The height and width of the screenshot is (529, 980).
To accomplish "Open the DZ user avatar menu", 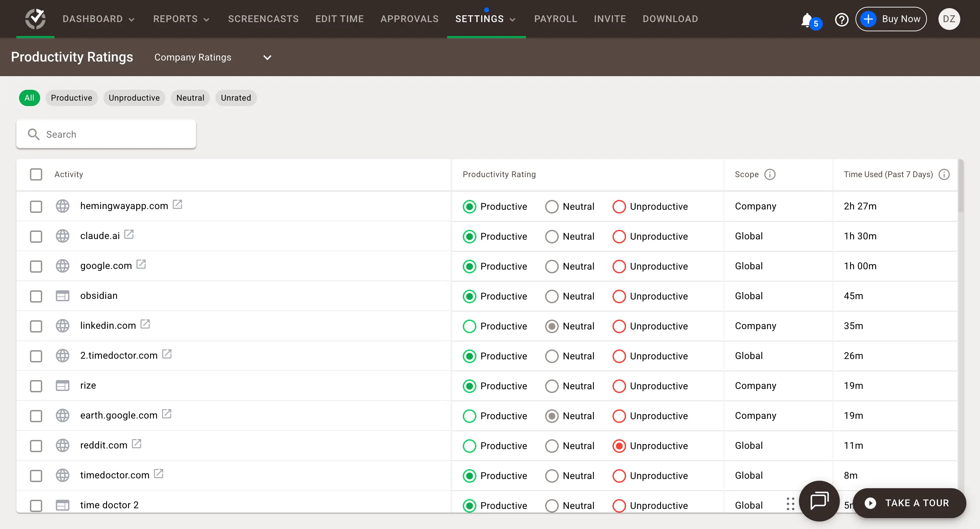I will coord(949,19).
